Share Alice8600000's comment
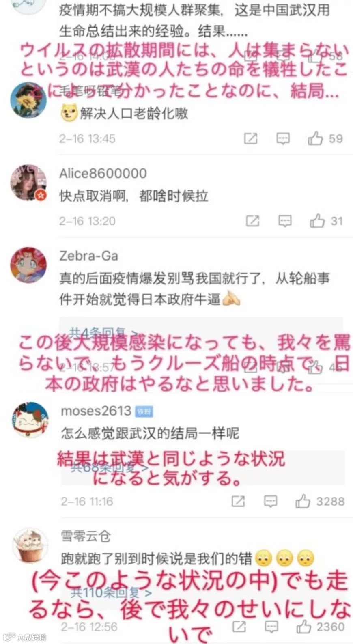353x644 pixels. [253, 221]
